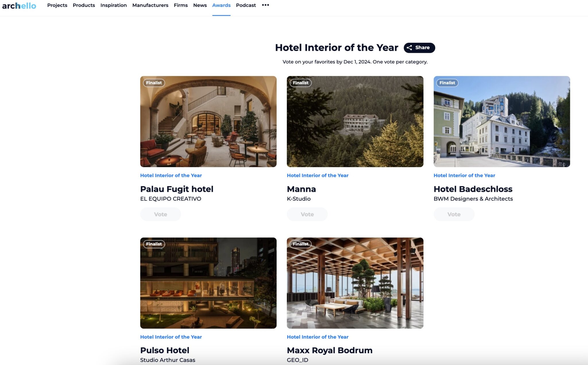Click the Finalist badge on Pulso Hotel image
Image resolution: width=588 pixels, height=365 pixels.
click(154, 244)
